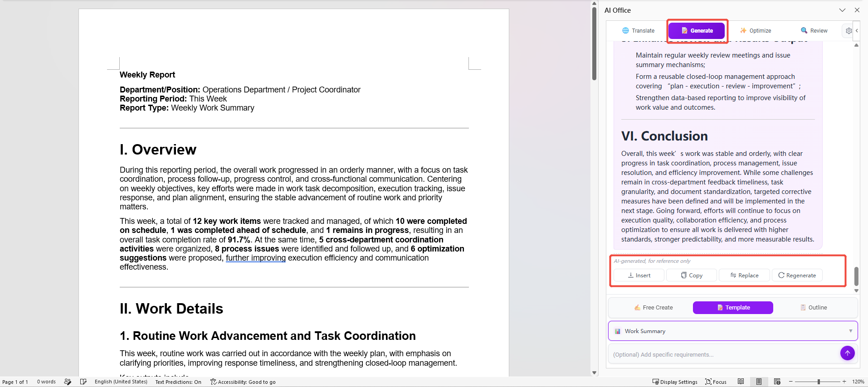The image size is (868, 387).
Task: Open Accessibility checker from status bar
Action: coord(243,382)
